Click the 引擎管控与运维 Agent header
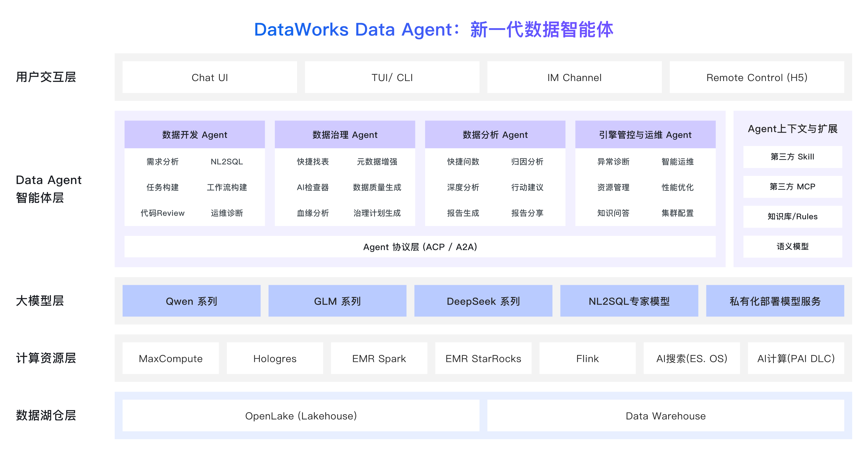The width and height of the screenshot is (868, 455). (x=645, y=134)
